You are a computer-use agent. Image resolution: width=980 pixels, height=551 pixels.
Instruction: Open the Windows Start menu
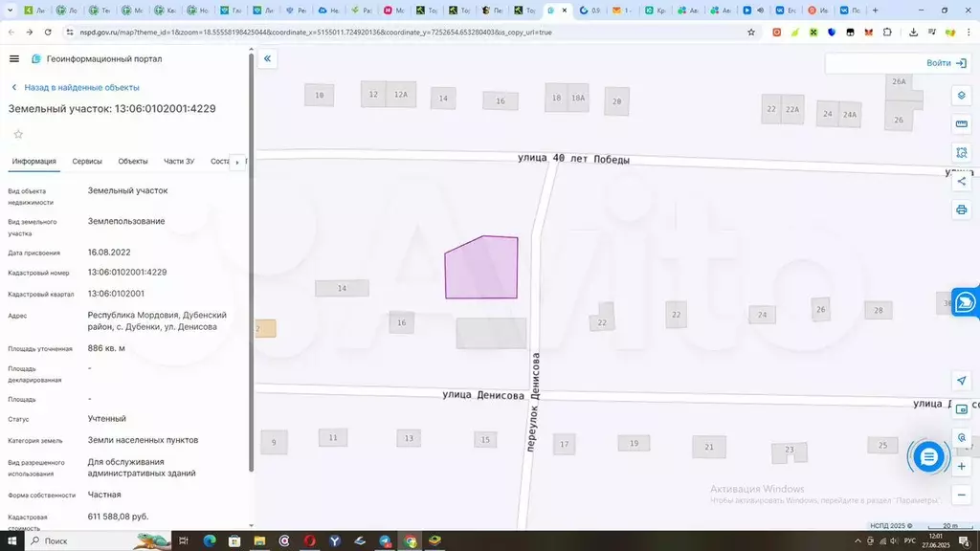[x=11, y=541]
